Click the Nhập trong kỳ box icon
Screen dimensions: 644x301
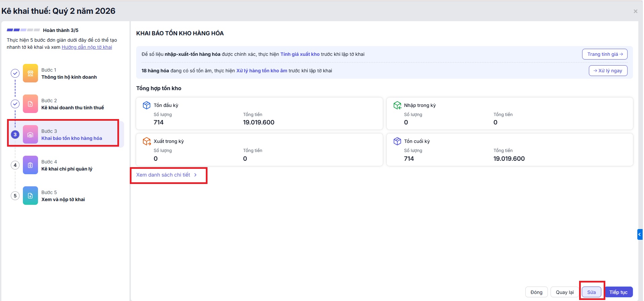[397, 105]
